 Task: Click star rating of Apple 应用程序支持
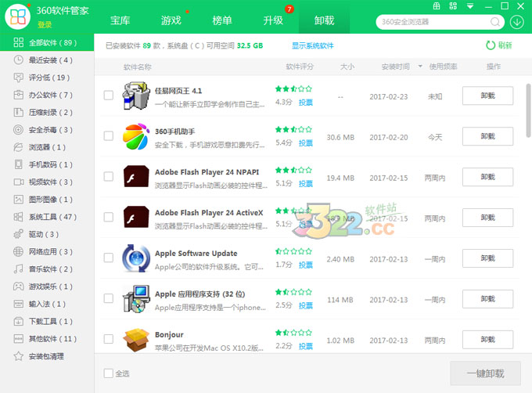293,292
